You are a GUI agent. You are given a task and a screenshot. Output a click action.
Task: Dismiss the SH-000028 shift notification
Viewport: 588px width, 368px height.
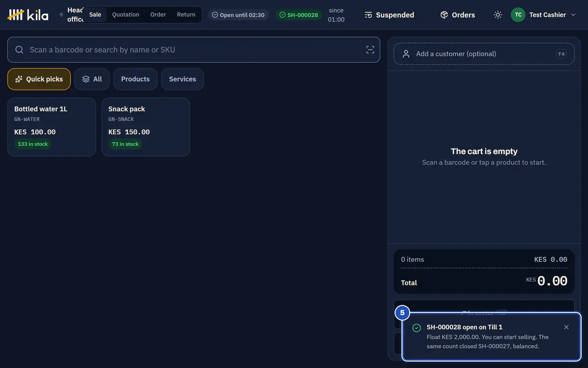pos(566,327)
